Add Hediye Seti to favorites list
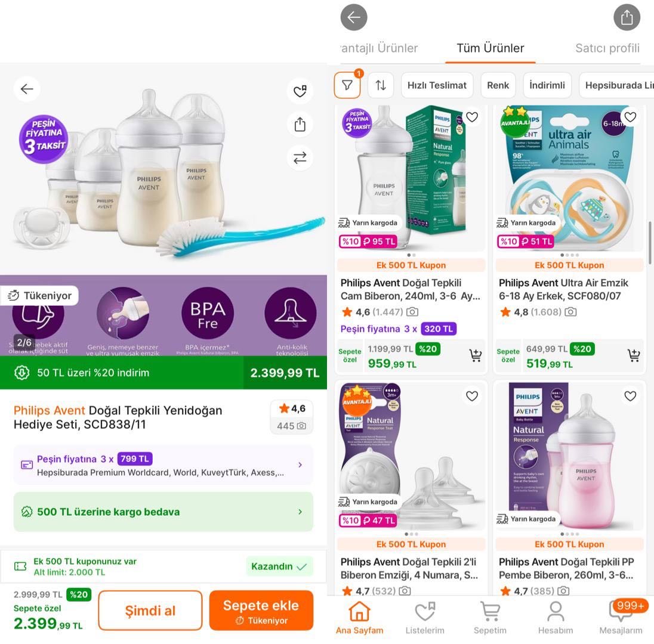The width and height of the screenshot is (654, 644). coord(300,91)
